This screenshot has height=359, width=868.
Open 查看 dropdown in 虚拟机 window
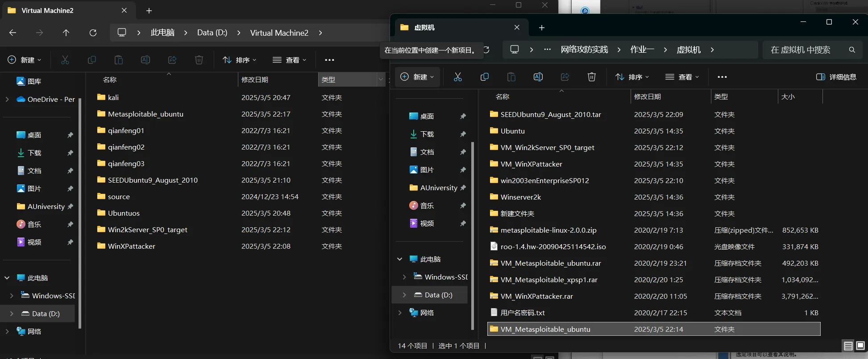point(682,77)
